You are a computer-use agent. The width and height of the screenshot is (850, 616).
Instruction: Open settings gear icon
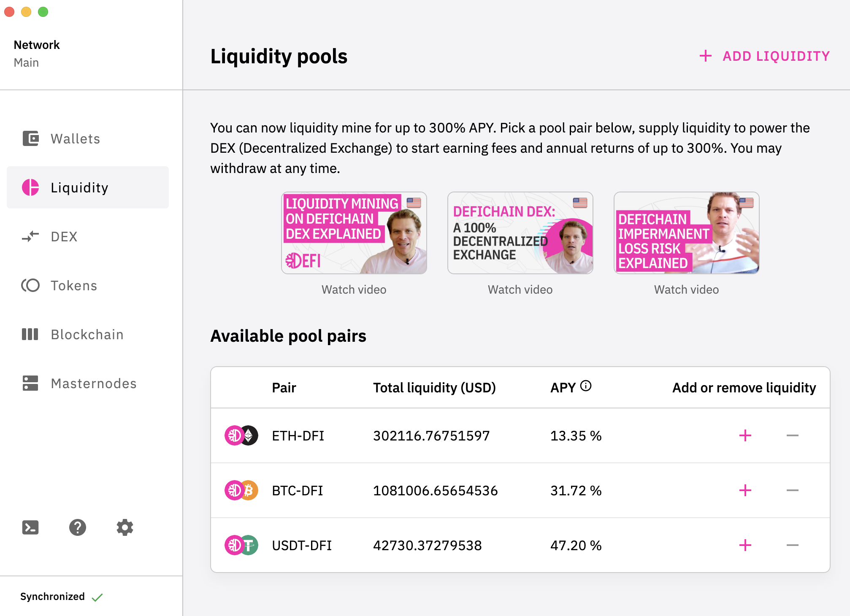[x=125, y=527]
